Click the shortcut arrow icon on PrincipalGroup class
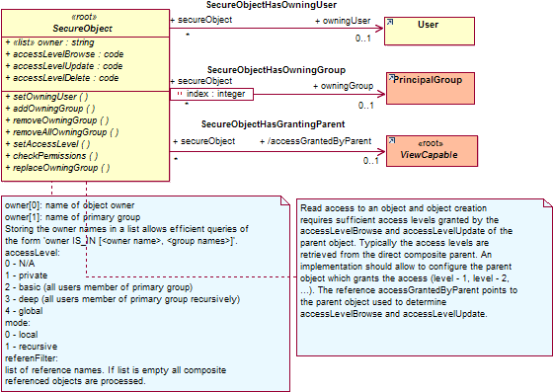 tap(391, 78)
